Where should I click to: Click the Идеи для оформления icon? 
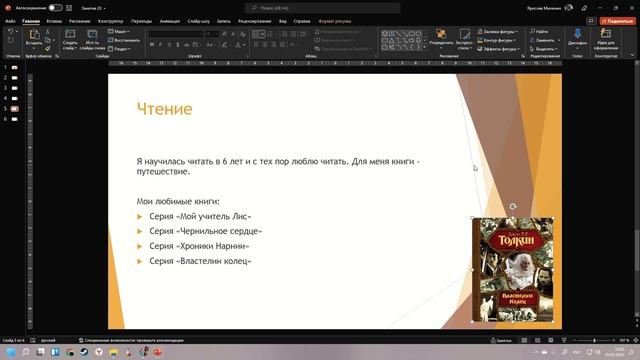[x=606, y=33]
